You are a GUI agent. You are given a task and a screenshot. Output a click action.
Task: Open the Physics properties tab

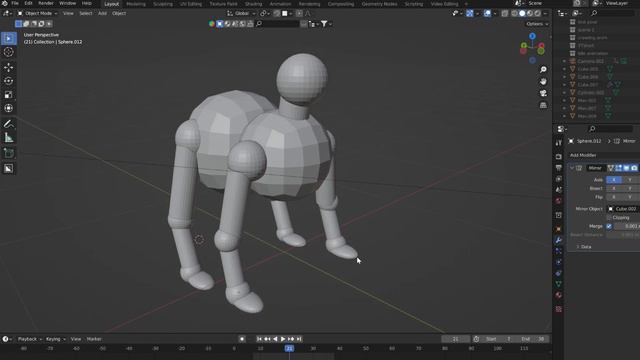tap(559, 262)
